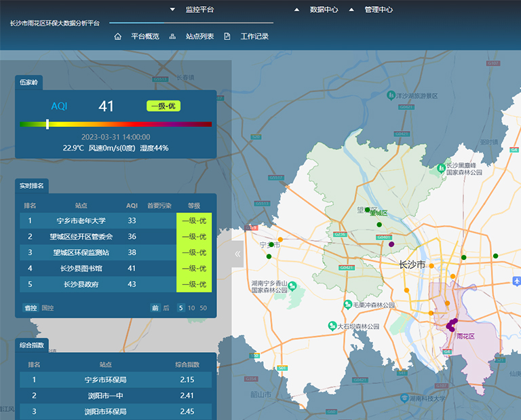Click the 洋沙湖旅游景区 map icon

tap(391, 96)
